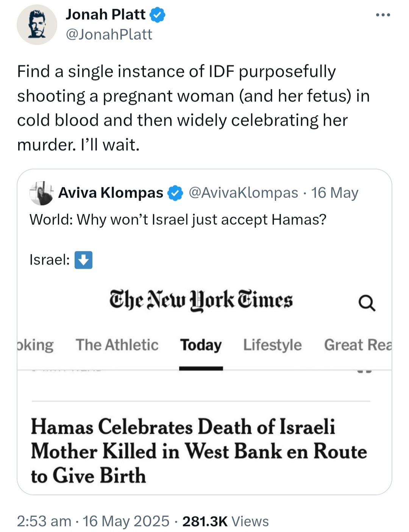This screenshot has width=409, height=532.
Task: Click the Jonah Platt display name
Action: tap(105, 15)
